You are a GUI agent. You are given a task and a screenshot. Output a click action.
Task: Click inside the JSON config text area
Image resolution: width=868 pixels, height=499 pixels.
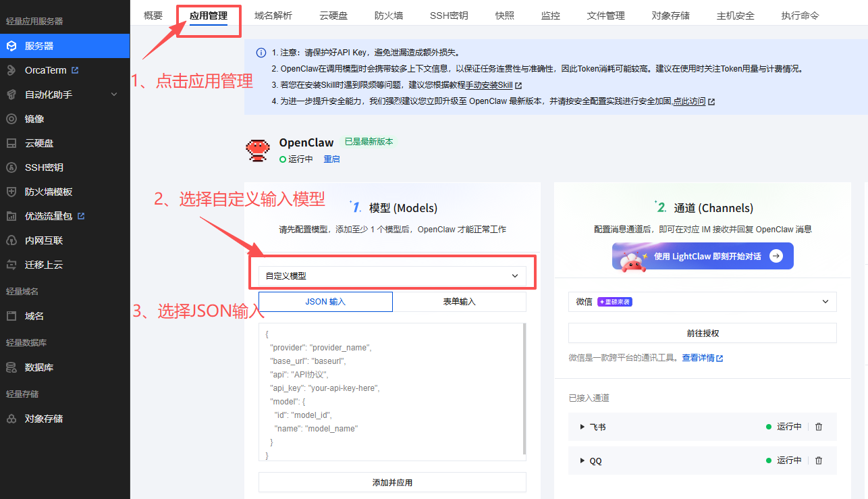click(390, 392)
